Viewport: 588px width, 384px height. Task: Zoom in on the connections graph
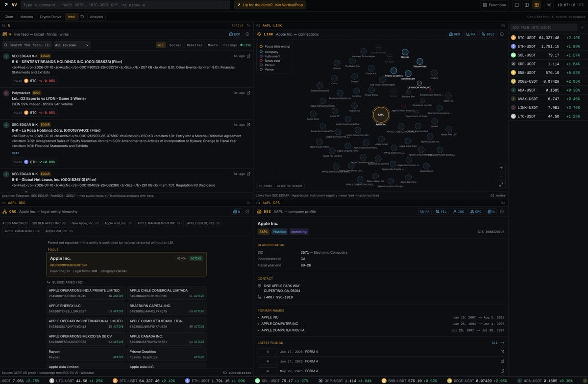pyautogui.click(x=501, y=168)
